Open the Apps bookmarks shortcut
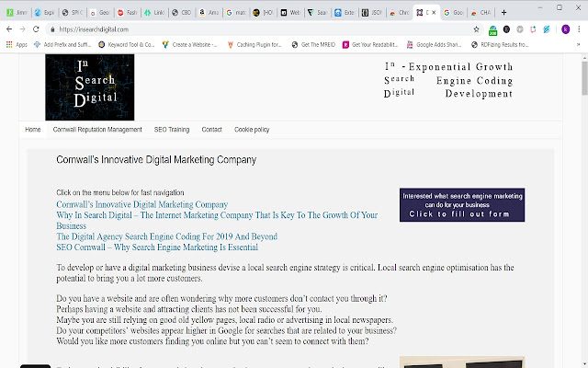 pyautogui.click(x=17, y=45)
